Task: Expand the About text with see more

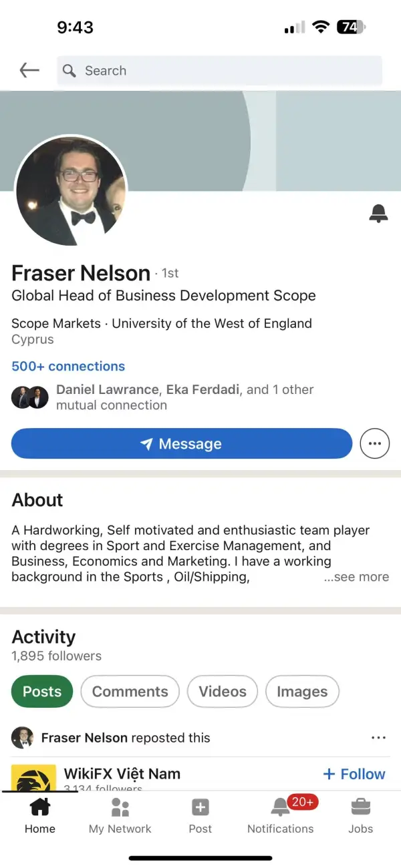Action: click(x=356, y=578)
